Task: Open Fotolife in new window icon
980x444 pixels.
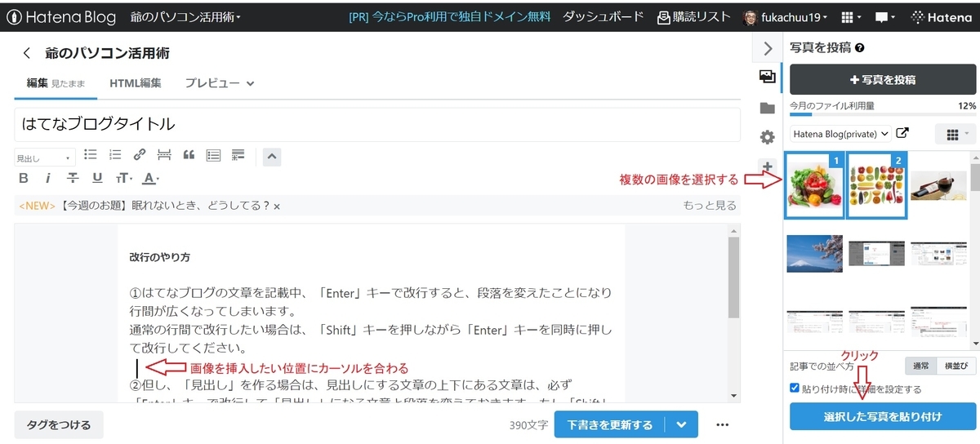Action: pos(902,134)
